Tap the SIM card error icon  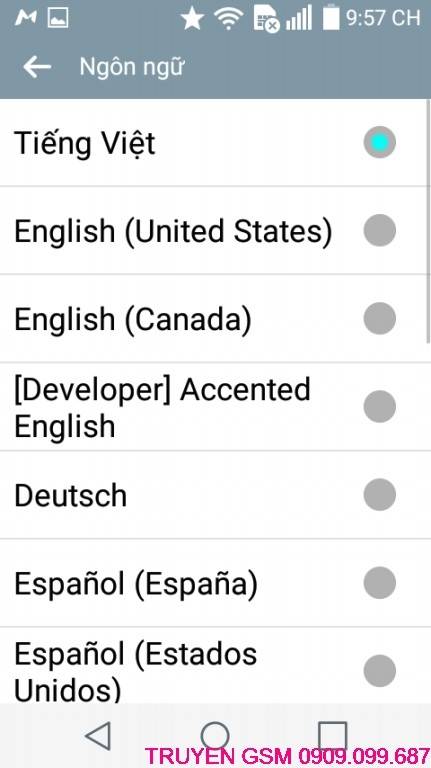[x=266, y=20]
